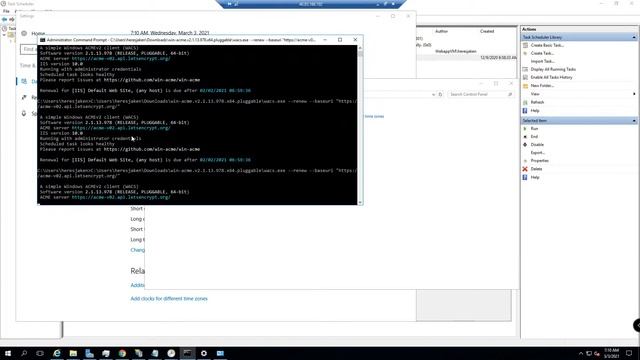Click the Created column header
Viewport: 640px width, 360px height.
[487, 31]
